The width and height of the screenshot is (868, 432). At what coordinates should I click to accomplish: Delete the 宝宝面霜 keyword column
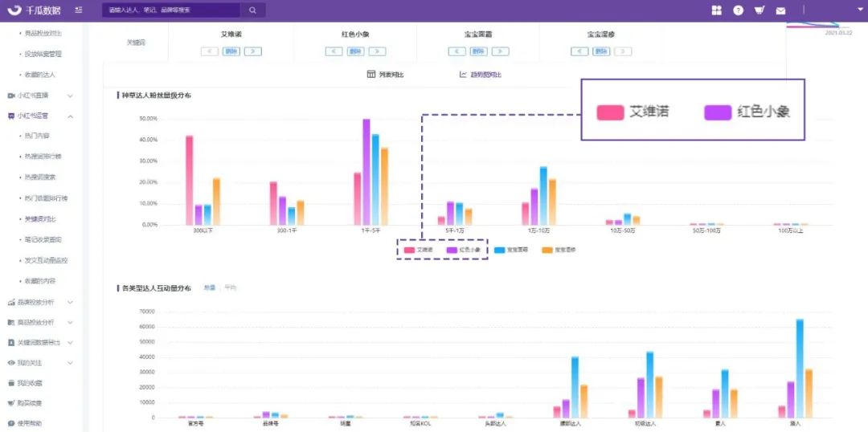tap(478, 51)
